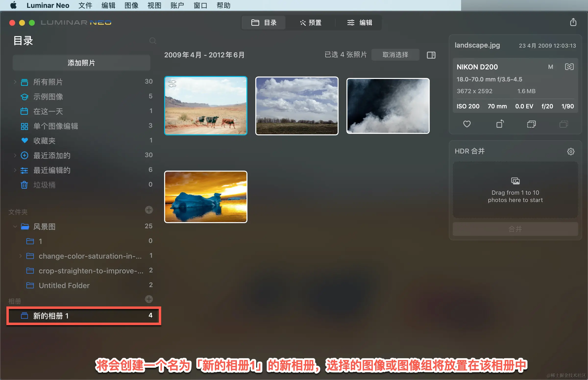Toggle the flip/copy adjustments icon in info panel

tap(531, 124)
